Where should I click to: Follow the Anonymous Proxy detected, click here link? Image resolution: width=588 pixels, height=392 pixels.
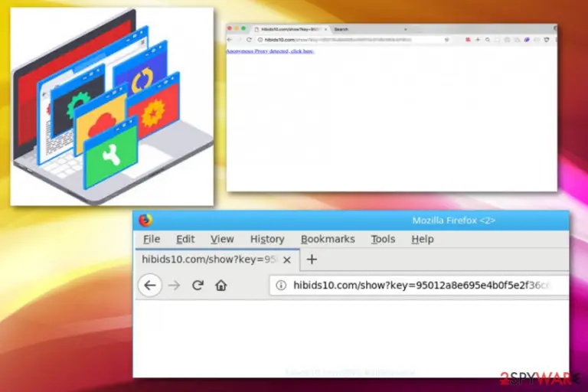pos(270,51)
